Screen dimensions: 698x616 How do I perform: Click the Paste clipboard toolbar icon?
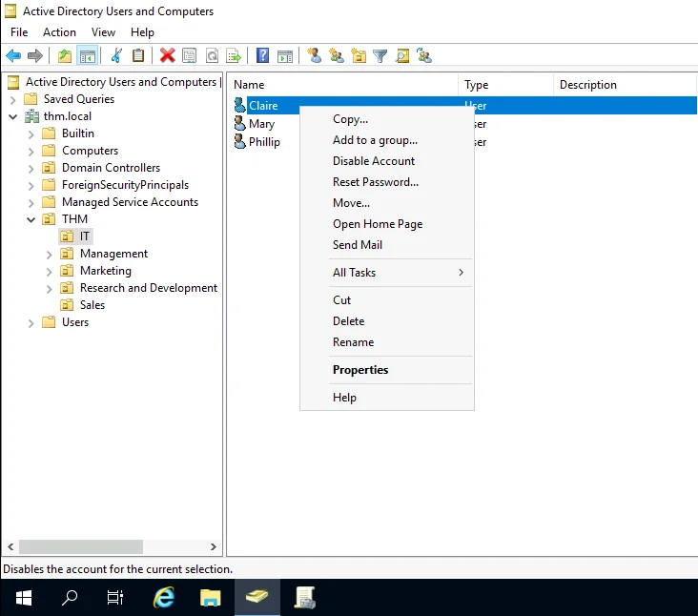pos(138,55)
